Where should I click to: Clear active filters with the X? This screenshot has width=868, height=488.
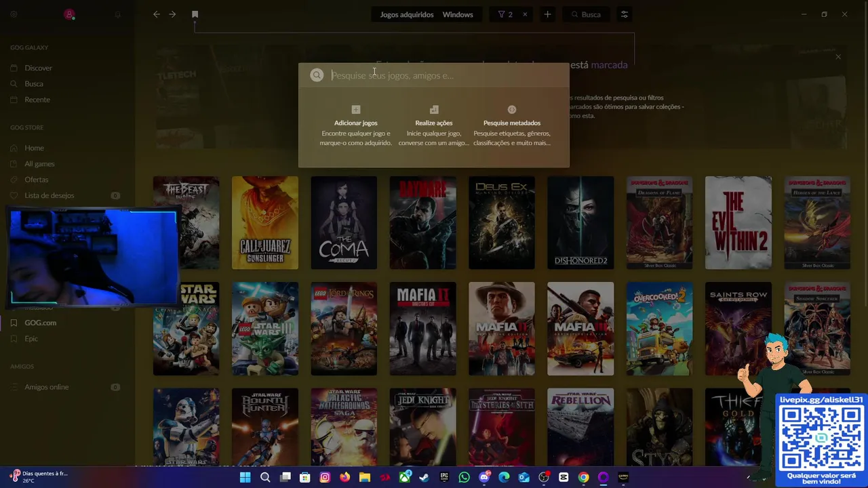524,14
